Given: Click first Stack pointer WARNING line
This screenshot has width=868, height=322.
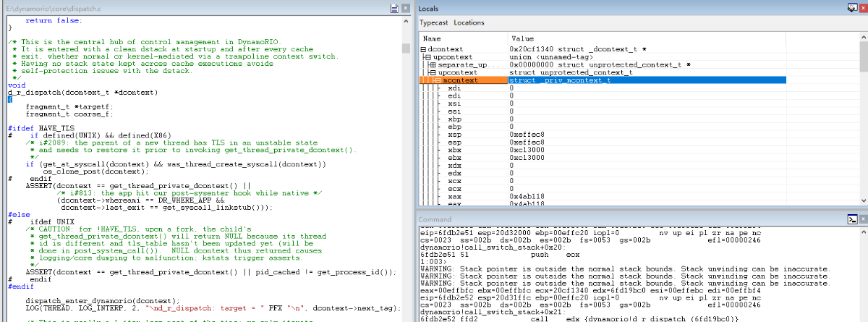Looking at the screenshot, I should tap(625, 268).
